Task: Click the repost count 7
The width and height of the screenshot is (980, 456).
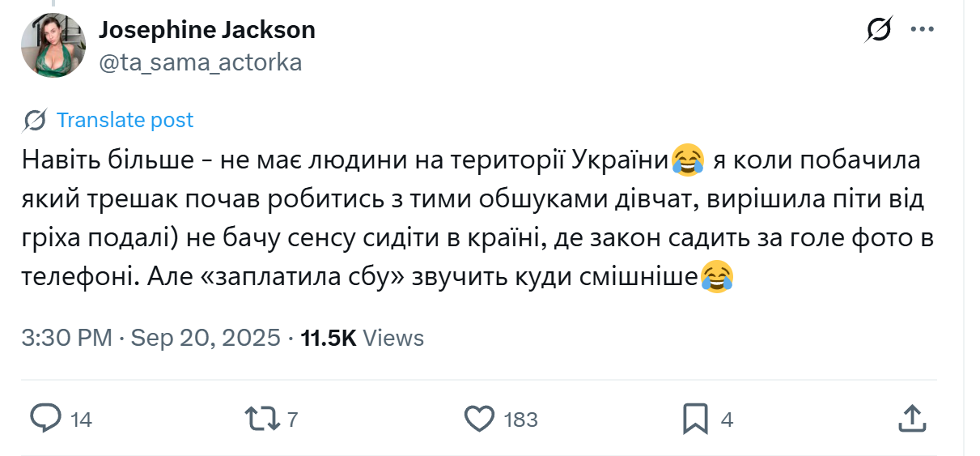Action: point(293,420)
